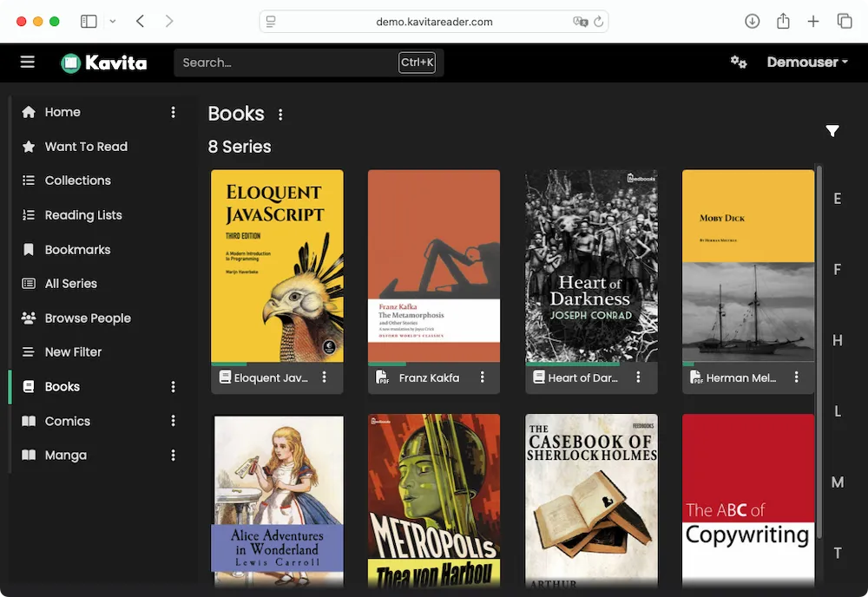Click the Reading Lists numbered icon

(29, 215)
